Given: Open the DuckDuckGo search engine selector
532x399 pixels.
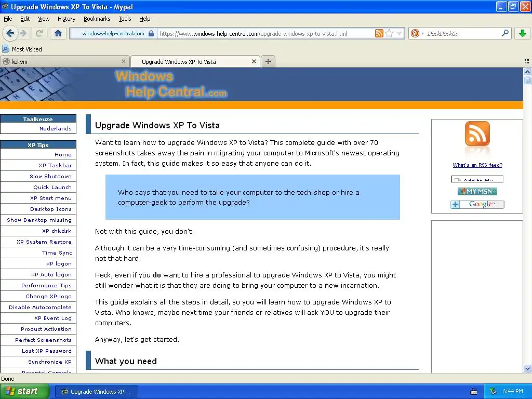Looking at the screenshot, I should (x=417, y=33).
